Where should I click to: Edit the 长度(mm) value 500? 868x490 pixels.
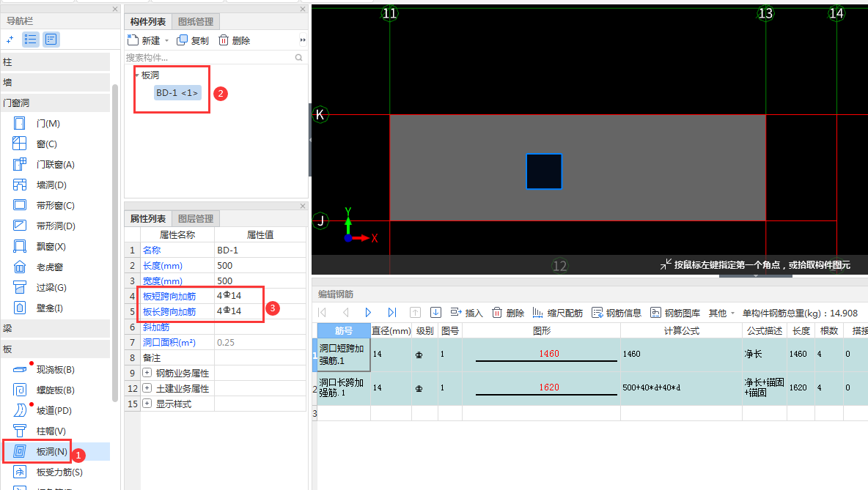coord(260,265)
